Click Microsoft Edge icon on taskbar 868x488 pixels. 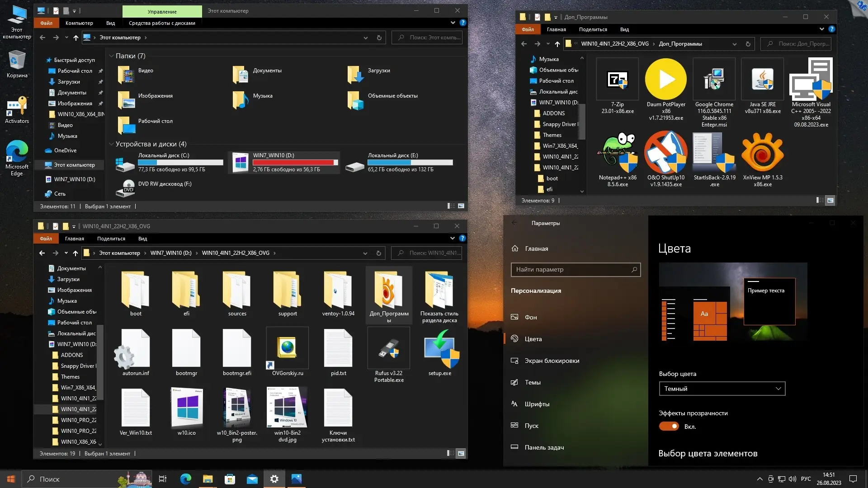185,479
